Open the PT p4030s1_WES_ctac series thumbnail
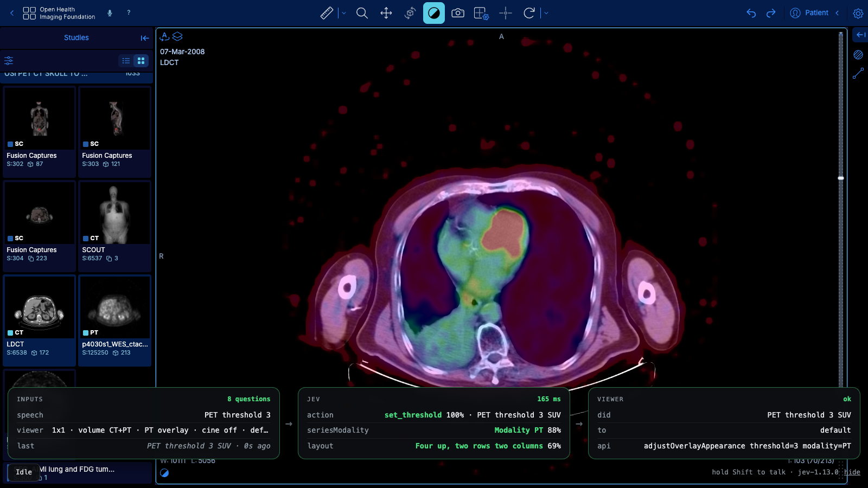The height and width of the screenshot is (488, 868). (x=114, y=320)
